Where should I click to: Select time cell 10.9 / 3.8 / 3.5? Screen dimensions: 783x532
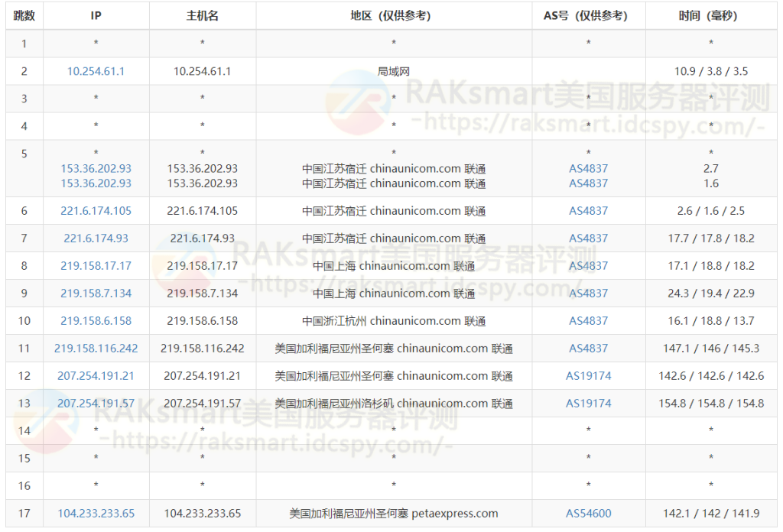(711, 71)
